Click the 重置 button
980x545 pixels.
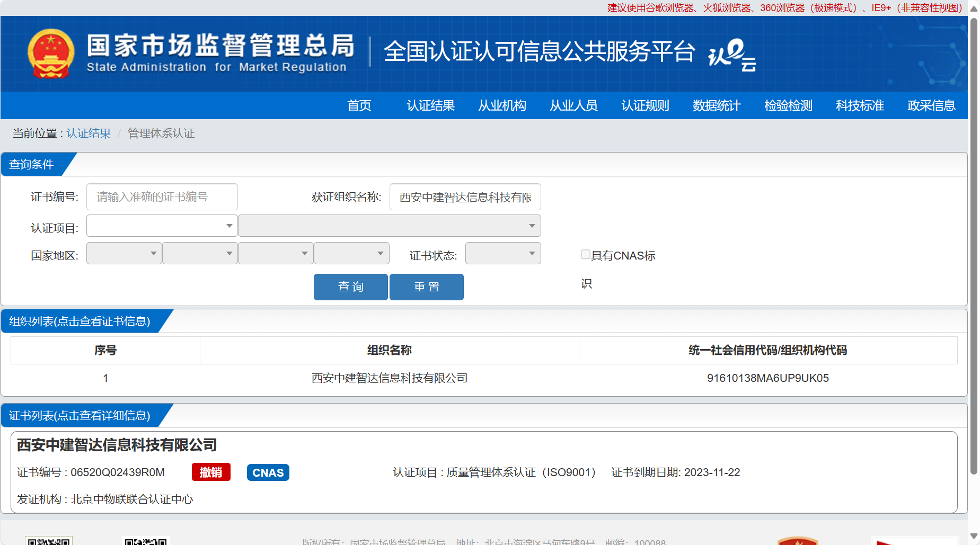click(427, 287)
